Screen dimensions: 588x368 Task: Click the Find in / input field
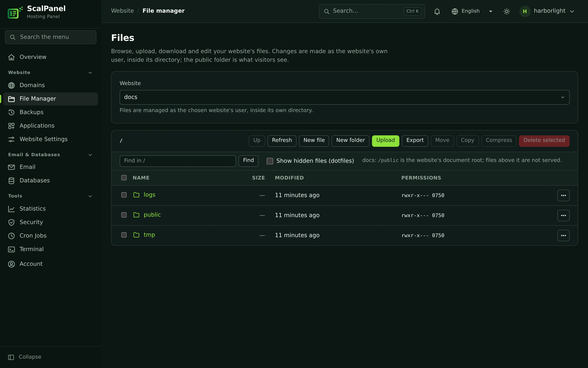click(x=178, y=161)
